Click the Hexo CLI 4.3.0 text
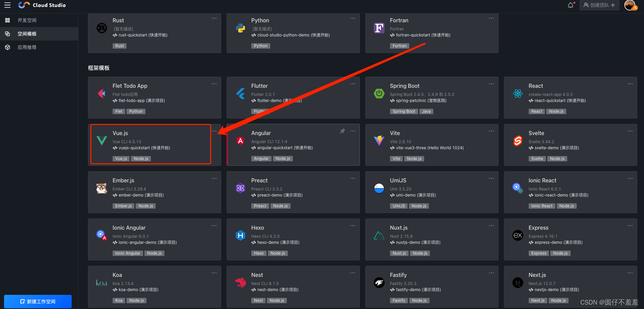This screenshot has height=309, width=644. coord(266,236)
